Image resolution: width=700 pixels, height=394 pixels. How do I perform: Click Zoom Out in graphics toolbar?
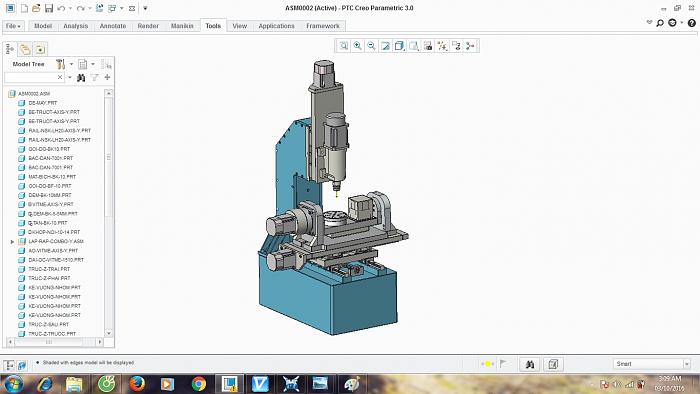point(371,46)
